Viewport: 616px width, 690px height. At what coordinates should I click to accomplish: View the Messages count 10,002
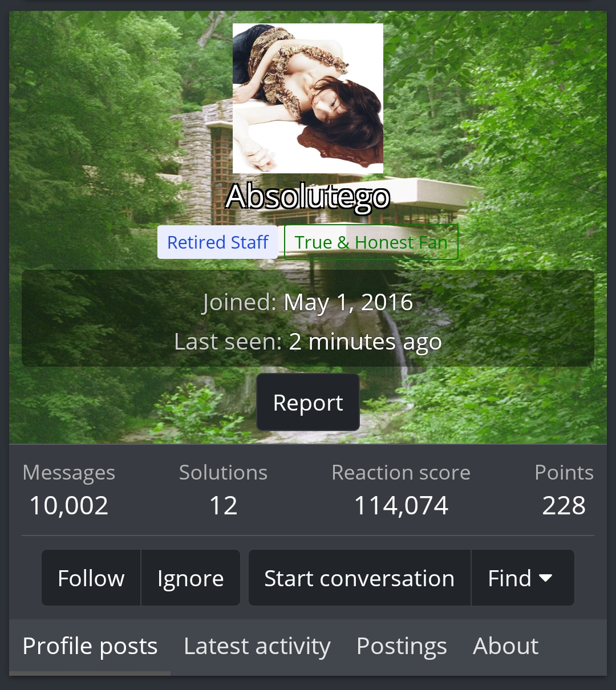[x=69, y=506]
